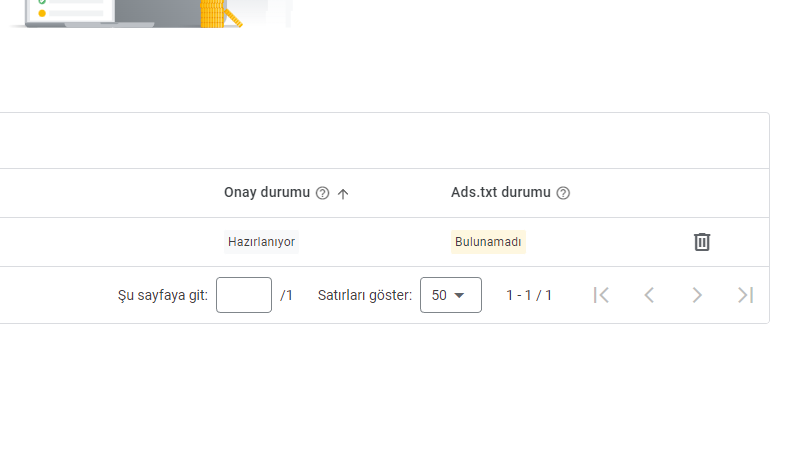
Task: Select the Hazırlanıyor status badge
Action: pos(261,242)
